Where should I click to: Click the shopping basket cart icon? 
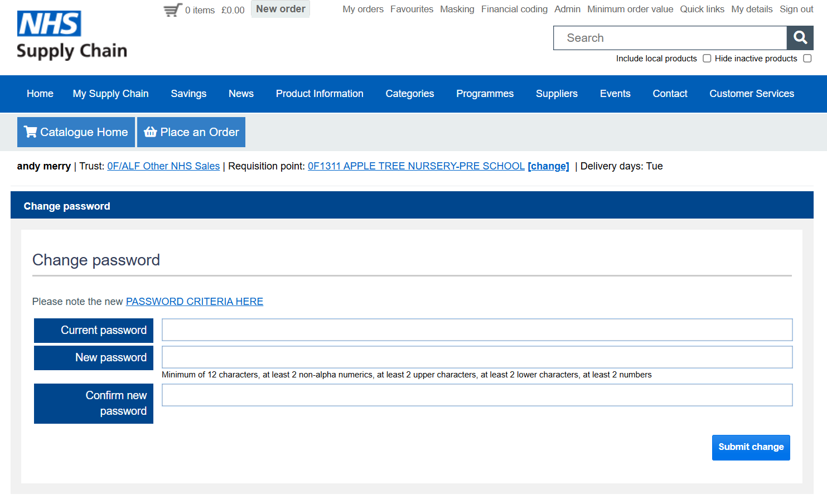pyautogui.click(x=172, y=10)
